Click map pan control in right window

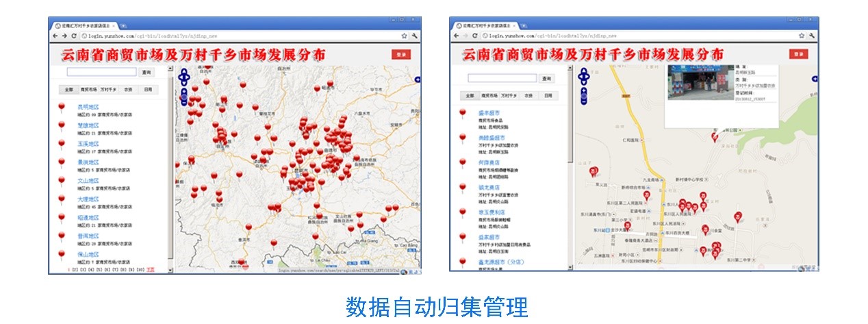583,77
